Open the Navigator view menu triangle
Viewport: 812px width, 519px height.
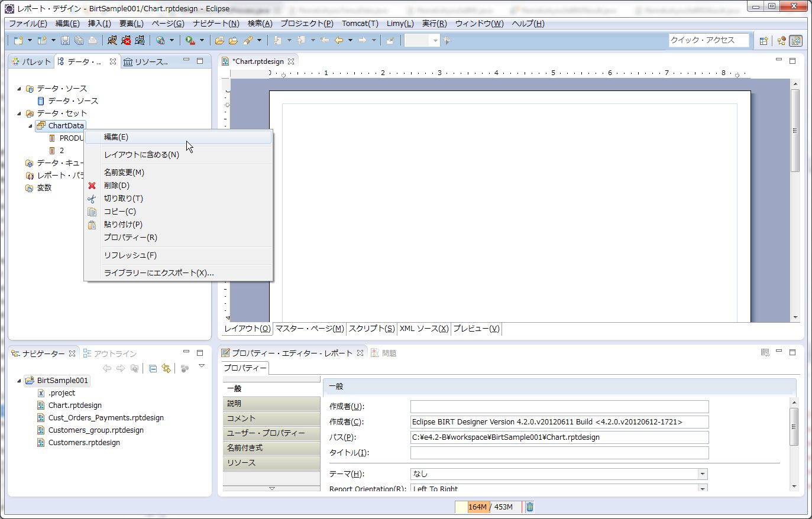click(202, 366)
